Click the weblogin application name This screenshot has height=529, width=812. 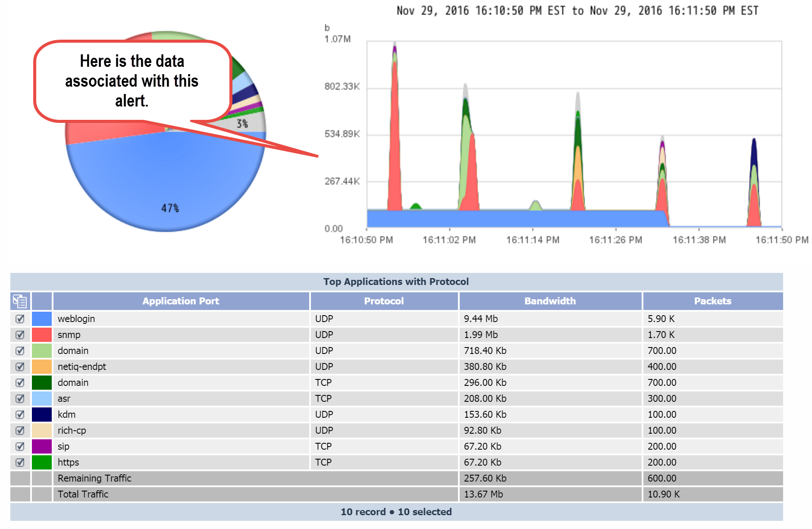point(76,319)
